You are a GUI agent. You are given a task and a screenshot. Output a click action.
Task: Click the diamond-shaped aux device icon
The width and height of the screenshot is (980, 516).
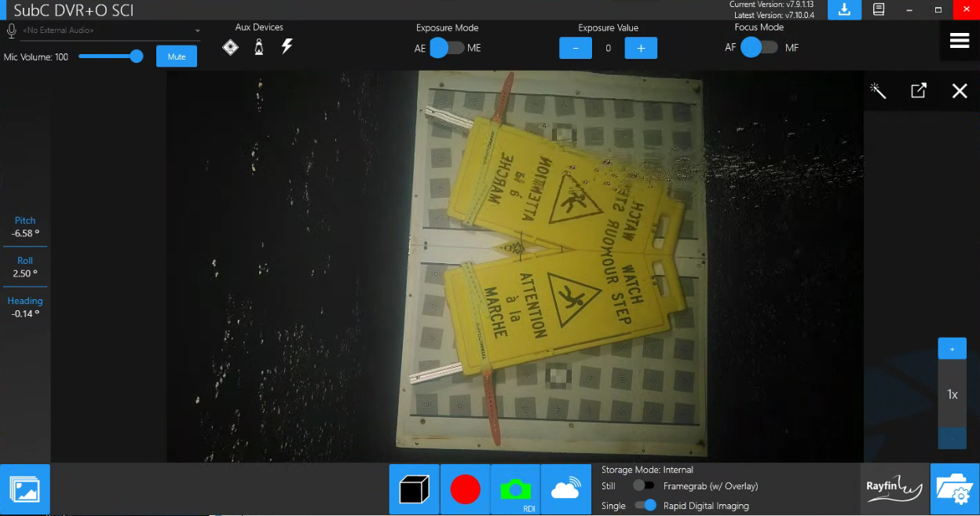230,48
